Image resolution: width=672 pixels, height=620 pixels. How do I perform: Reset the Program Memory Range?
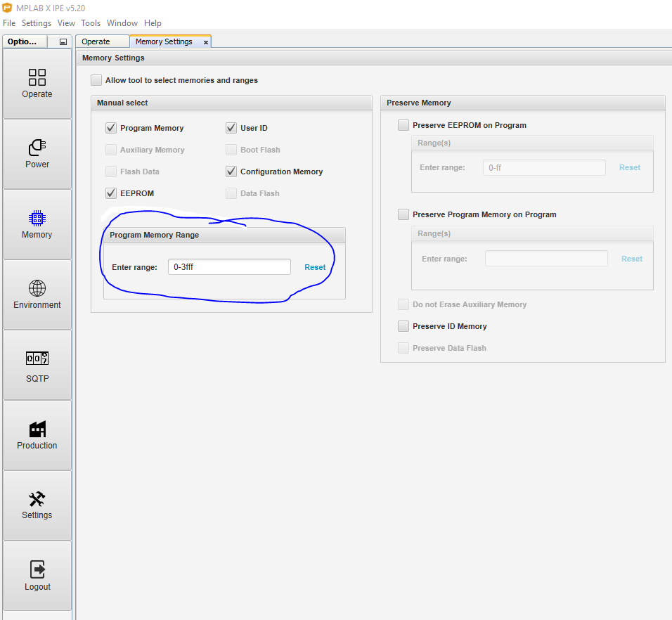pos(315,267)
